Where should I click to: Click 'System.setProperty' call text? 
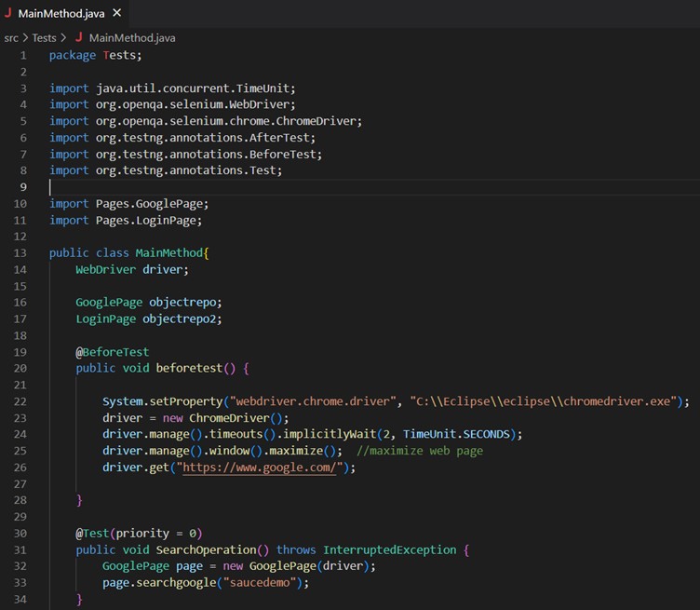tap(163, 401)
